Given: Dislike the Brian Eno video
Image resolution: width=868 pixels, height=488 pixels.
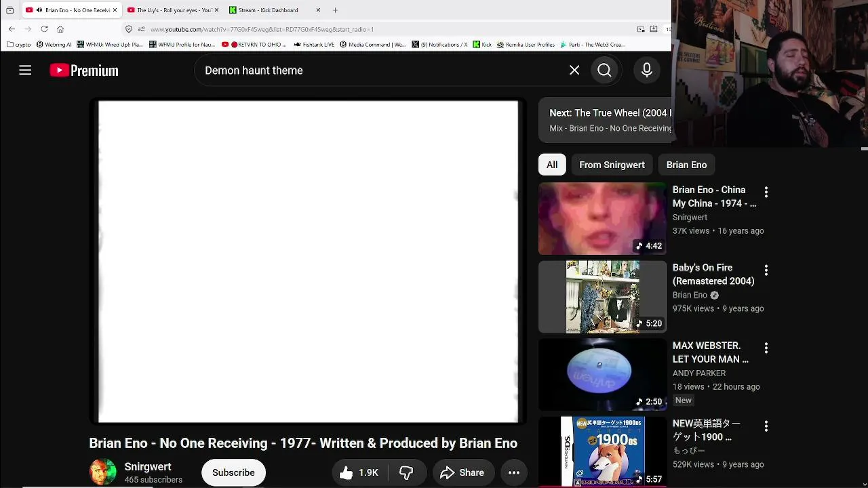Looking at the screenshot, I should click(x=407, y=472).
